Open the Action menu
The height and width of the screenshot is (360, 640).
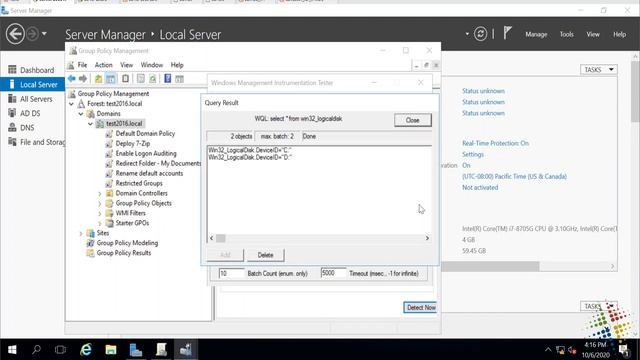point(103,65)
